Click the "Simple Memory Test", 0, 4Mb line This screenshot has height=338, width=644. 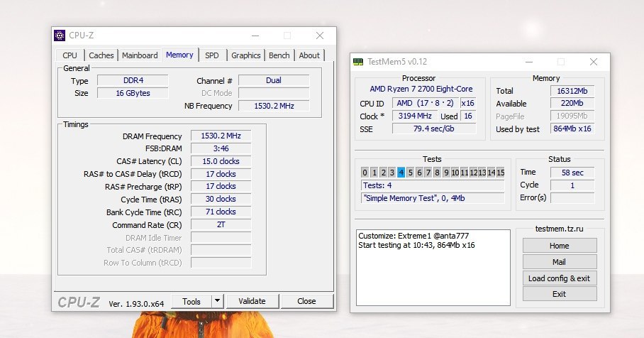[433, 198]
